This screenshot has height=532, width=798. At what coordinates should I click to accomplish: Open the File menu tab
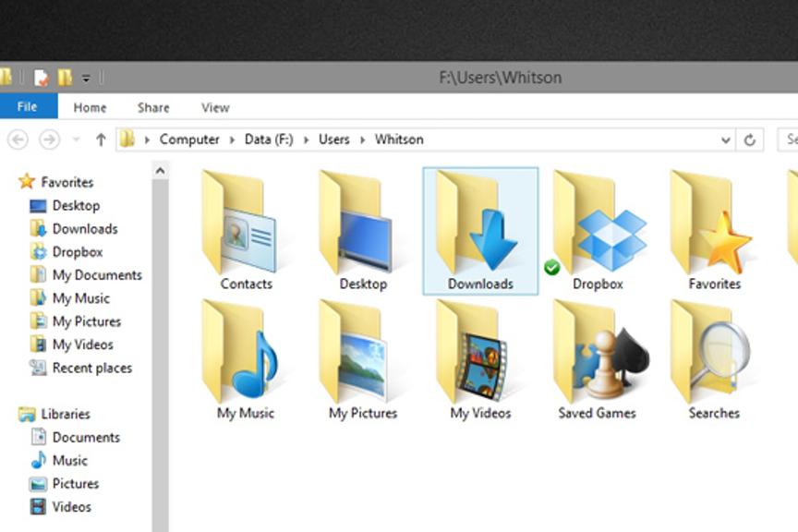click(28, 107)
